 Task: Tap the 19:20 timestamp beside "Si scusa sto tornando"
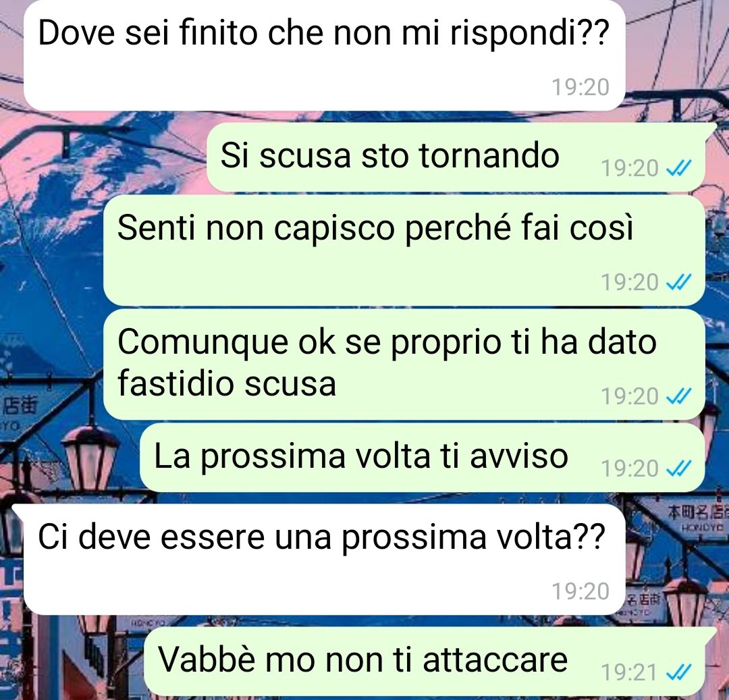[x=630, y=168]
